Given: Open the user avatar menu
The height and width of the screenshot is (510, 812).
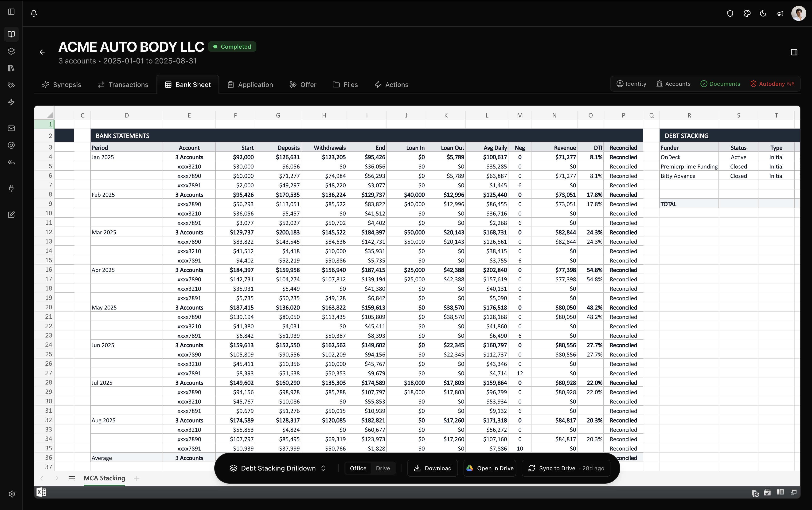Looking at the screenshot, I should [799, 13].
